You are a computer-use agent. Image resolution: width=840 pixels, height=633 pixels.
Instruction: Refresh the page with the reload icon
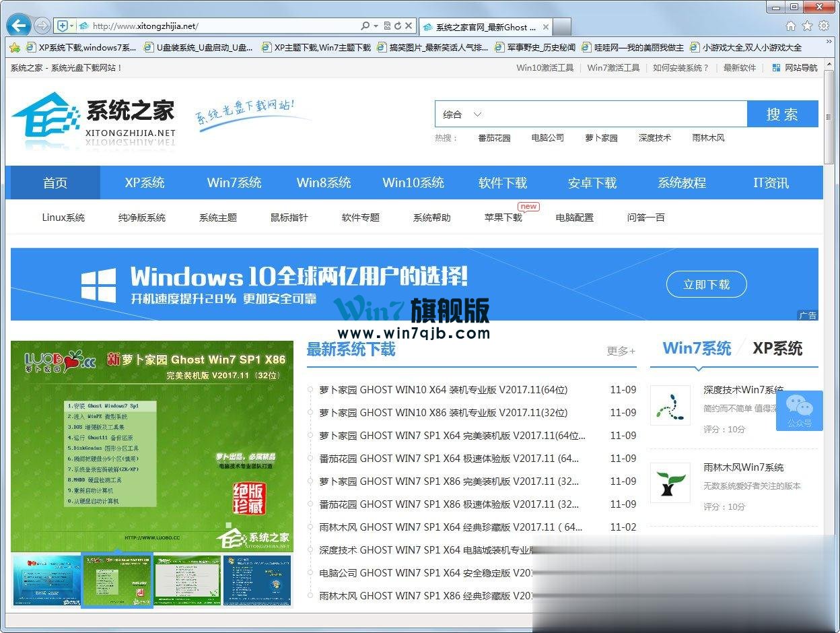398,26
